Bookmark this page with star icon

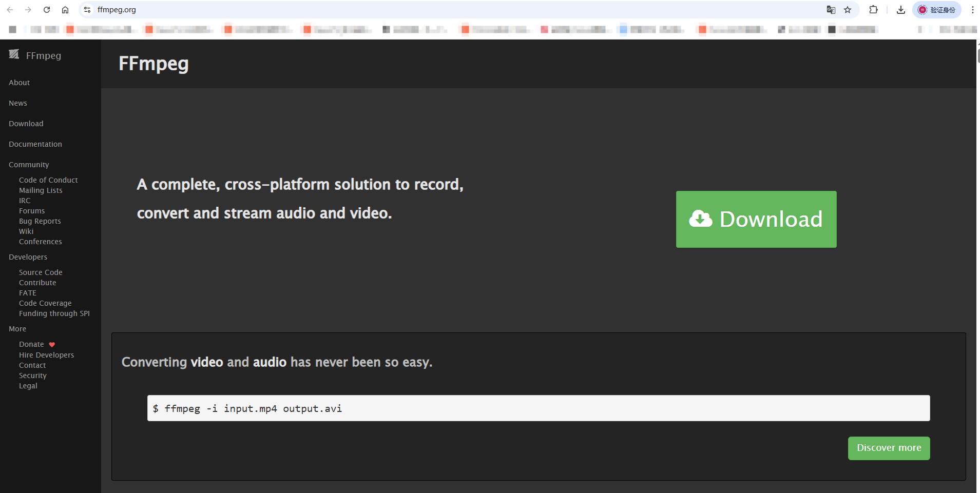pyautogui.click(x=848, y=10)
